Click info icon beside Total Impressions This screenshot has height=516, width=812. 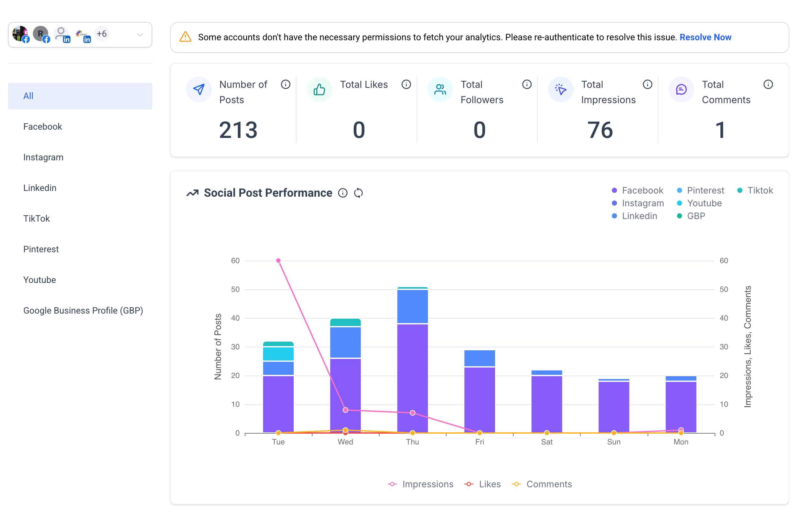647,84
